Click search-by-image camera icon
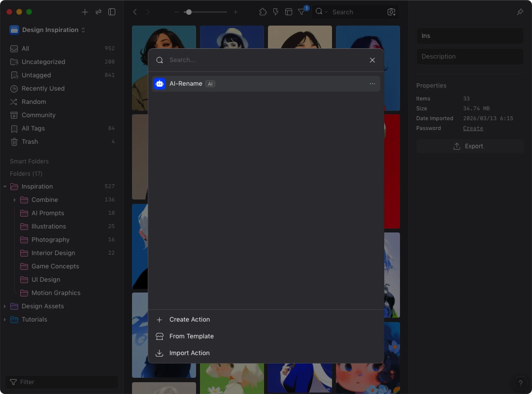532x394 pixels. coord(391,12)
